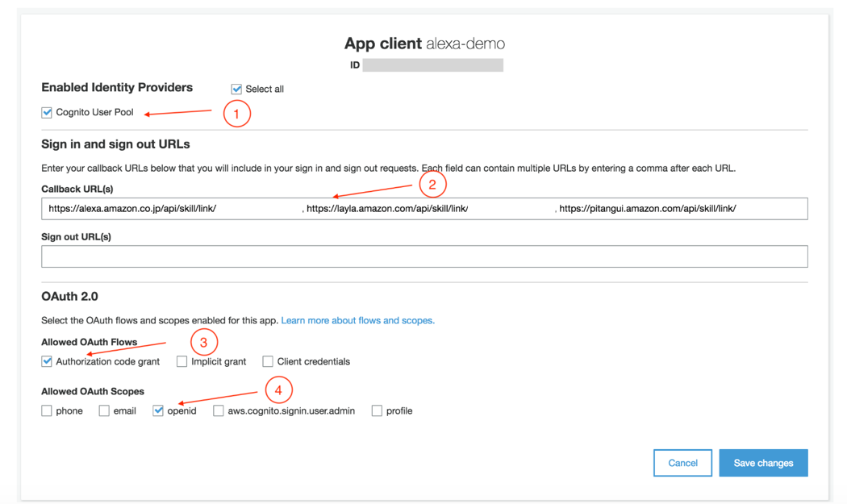Click the numbered circle annotation 3
This screenshot has width=847, height=504.
tap(203, 343)
